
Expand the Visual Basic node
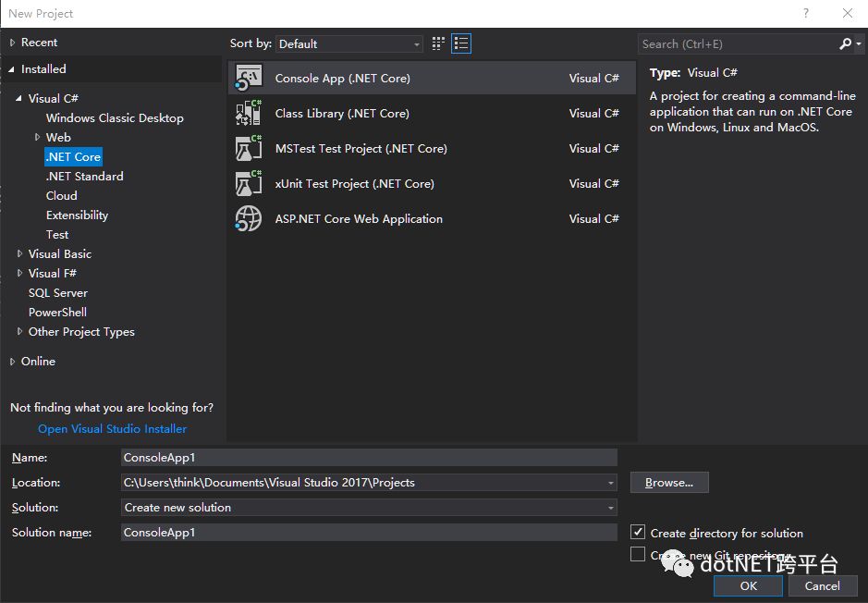coord(19,253)
